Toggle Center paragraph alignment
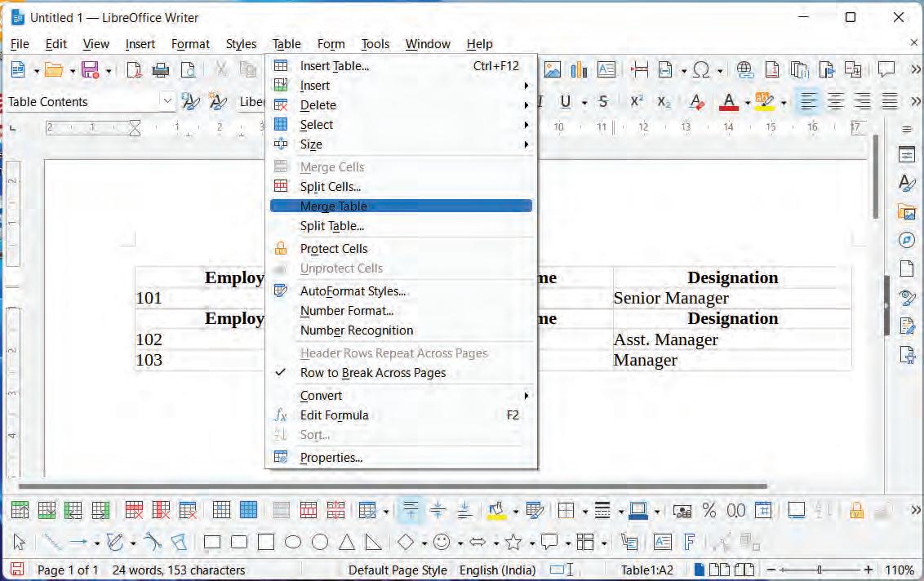The image size is (924, 581). 835,101
